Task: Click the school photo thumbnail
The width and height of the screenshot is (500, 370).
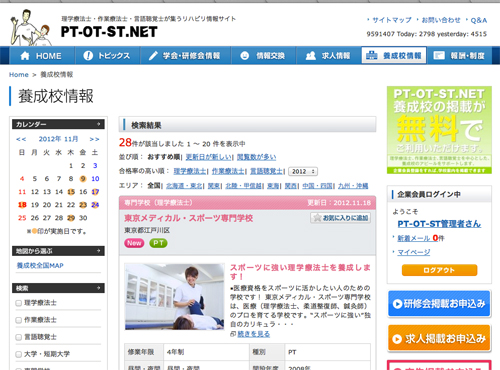Action: 174,297
